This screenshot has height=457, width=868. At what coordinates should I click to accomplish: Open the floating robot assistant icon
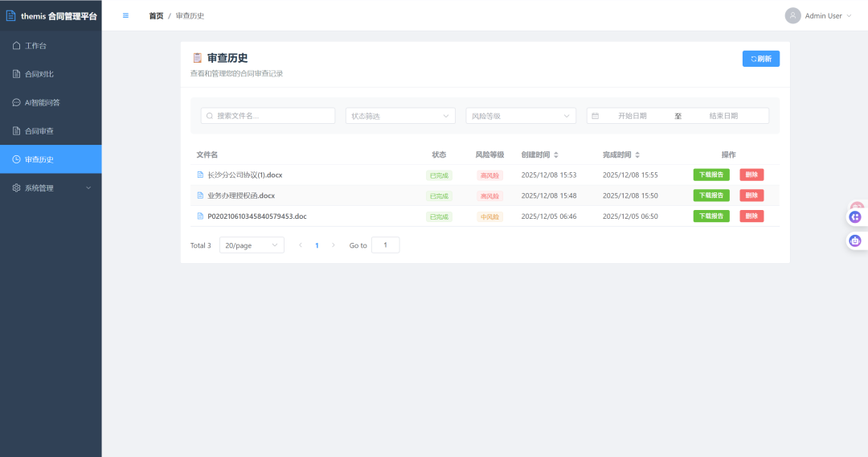point(855,241)
